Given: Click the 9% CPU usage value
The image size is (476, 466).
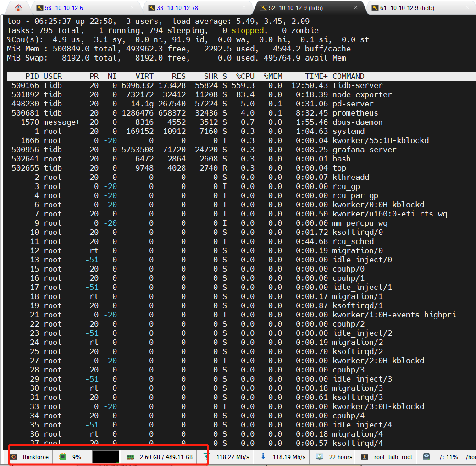Looking at the screenshot, I should [x=77, y=457].
